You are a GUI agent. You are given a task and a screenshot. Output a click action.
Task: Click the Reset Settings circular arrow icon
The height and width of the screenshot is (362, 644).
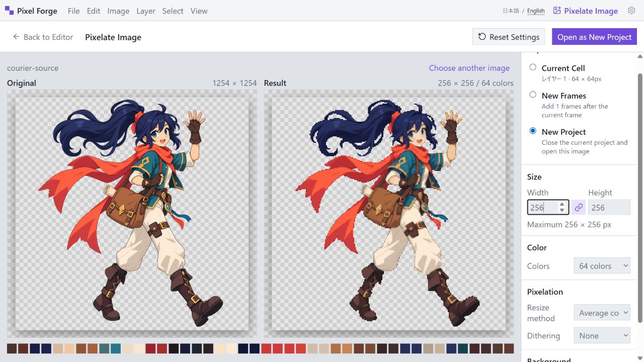pyautogui.click(x=482, y=37)
